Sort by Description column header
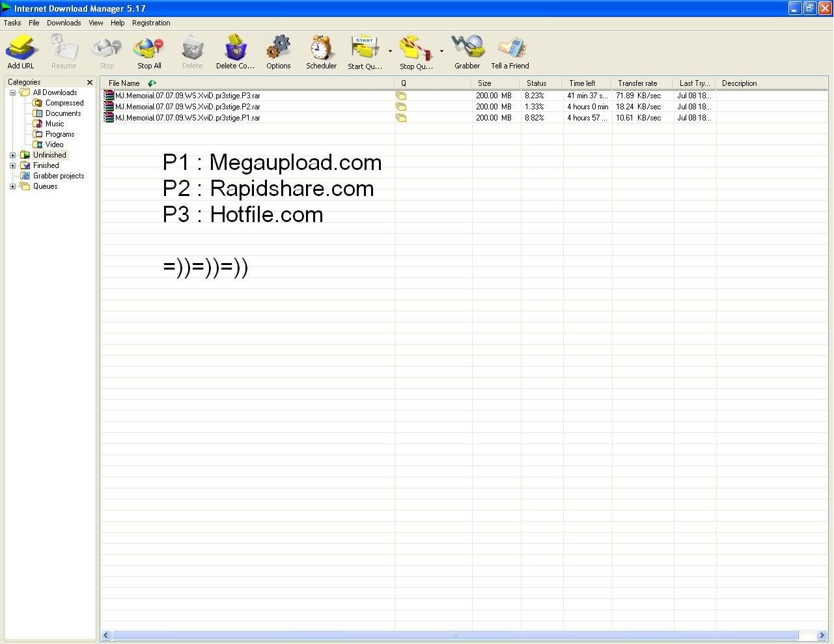 click(x=771, y=83)
